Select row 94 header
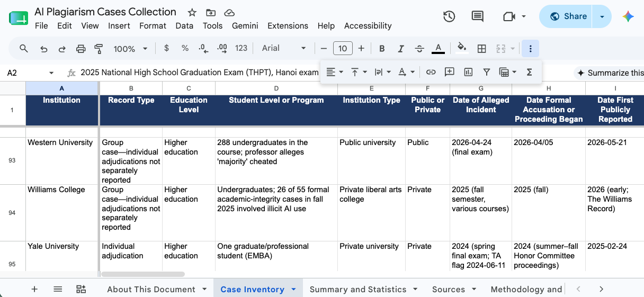 (12, 213)
